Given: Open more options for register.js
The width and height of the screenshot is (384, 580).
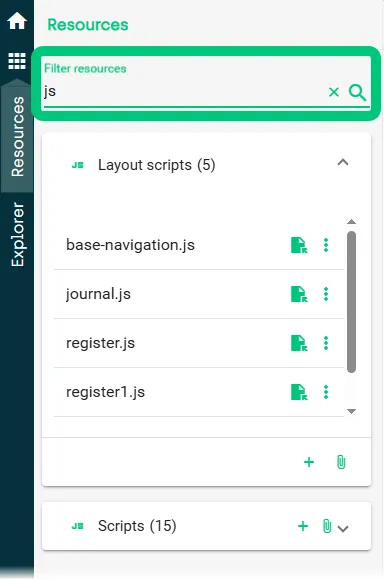Looking at the screenshot, I should tap(326, 343).
